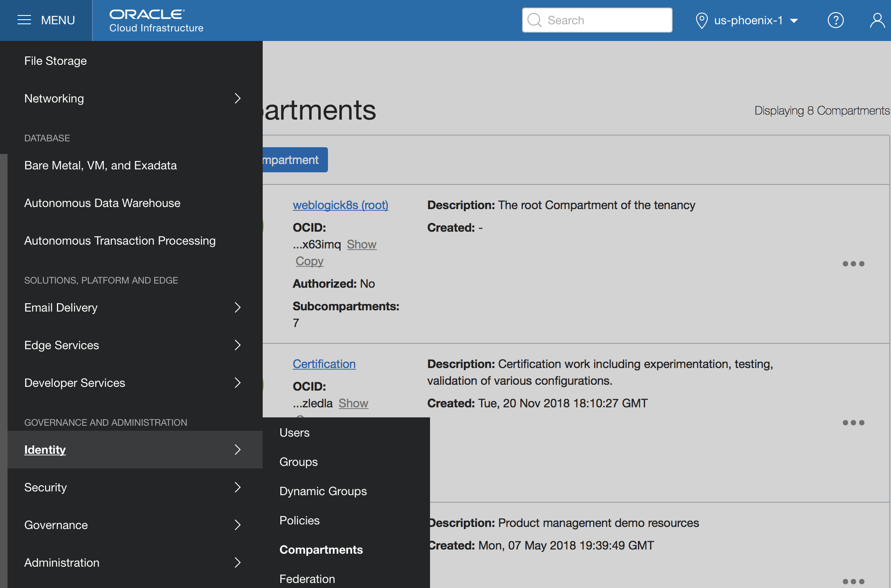Click the hamburger MENU icon
The image size is (891, 588).
point(24,20)
